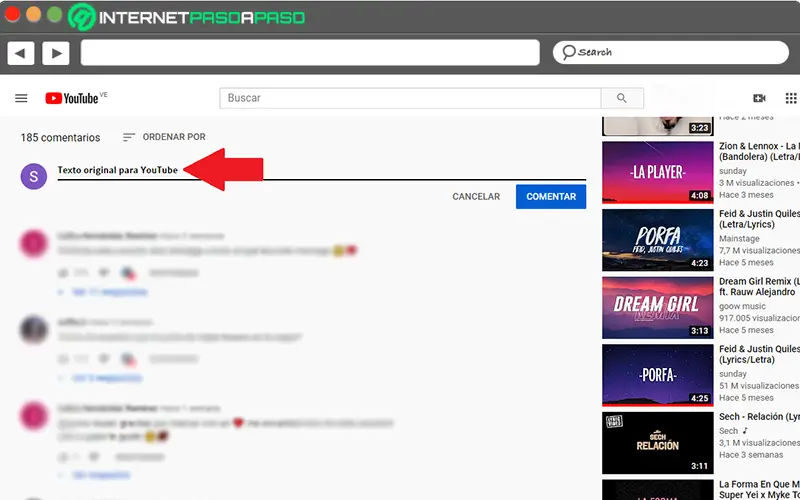Focus the YouTube Buscar search field
The width and height of the screenshot is (800, 500).
pos(410,98)
